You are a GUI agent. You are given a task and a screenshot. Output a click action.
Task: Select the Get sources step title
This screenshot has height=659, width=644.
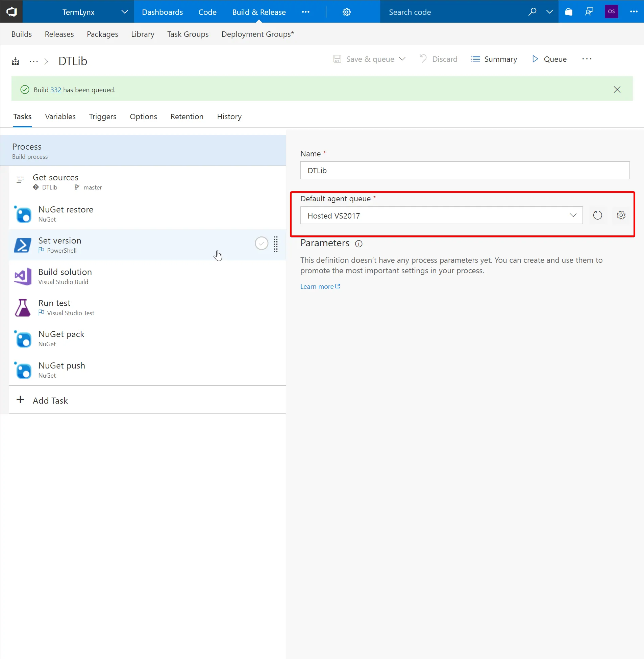point(55,178)
